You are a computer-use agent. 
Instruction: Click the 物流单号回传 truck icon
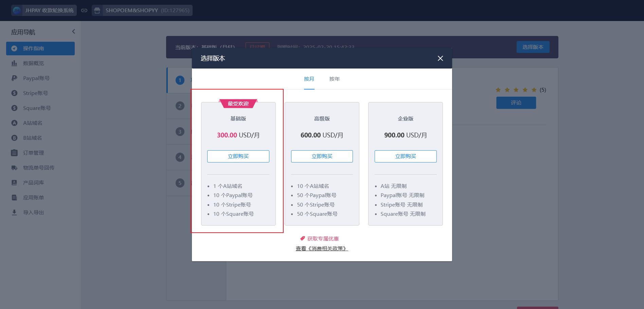click(x=14, y=168)
